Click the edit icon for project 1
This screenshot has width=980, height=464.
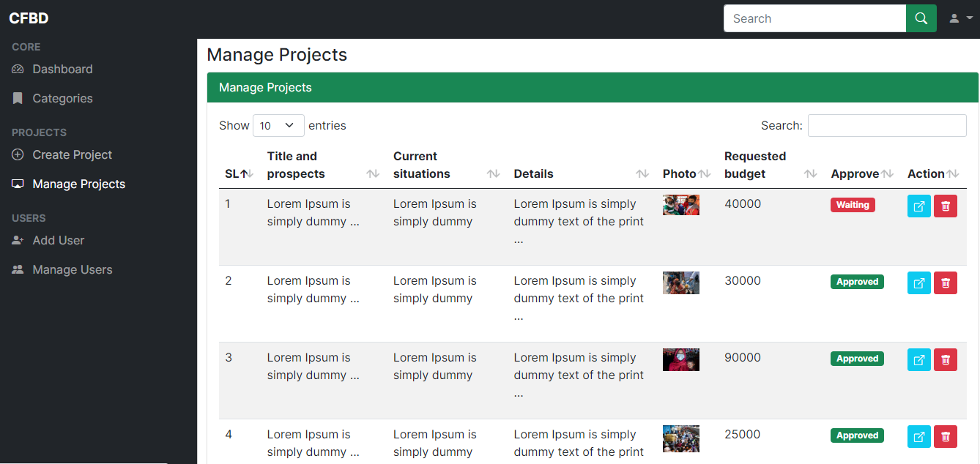[918, 206]
